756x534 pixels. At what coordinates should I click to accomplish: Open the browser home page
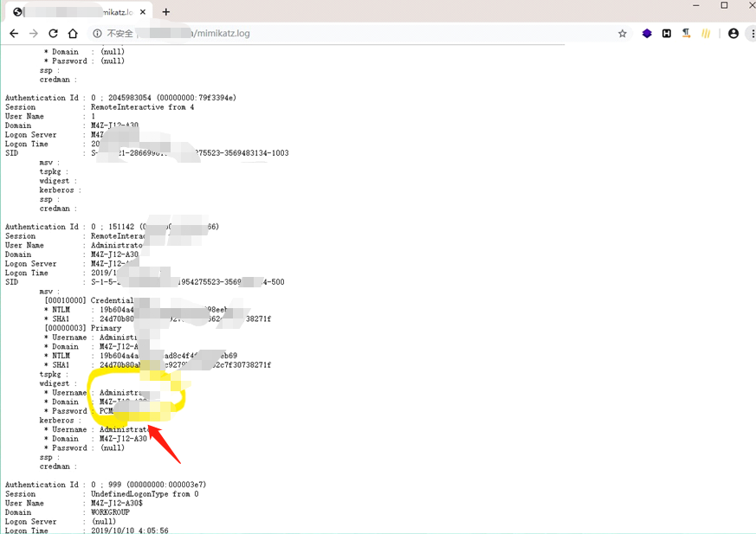(73, 33)
